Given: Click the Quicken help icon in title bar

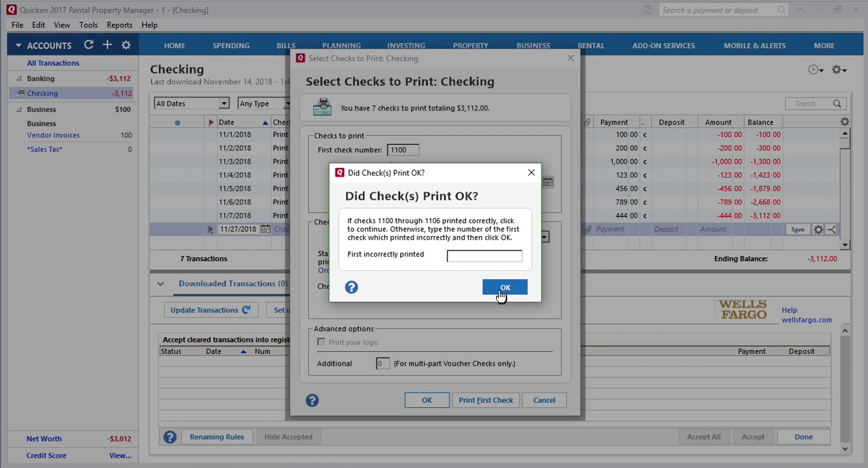Looking at the screenshot, I should tap(648, 10).
